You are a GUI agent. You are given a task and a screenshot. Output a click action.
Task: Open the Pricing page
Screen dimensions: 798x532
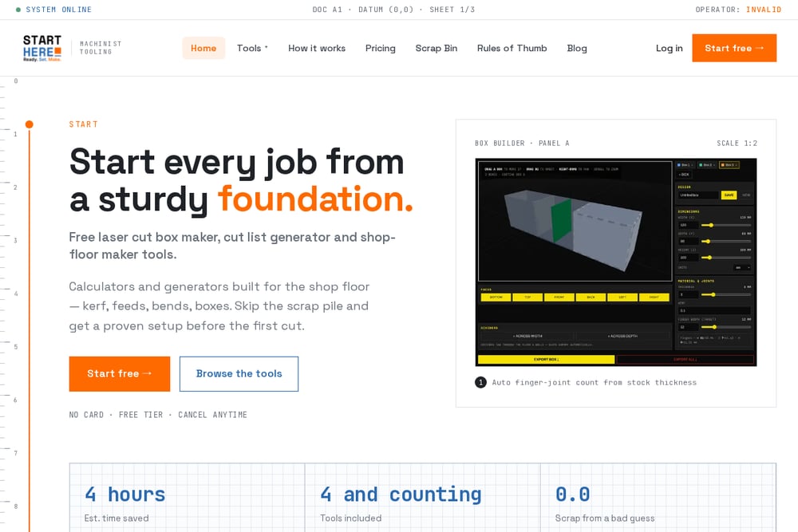coord(380,49)
